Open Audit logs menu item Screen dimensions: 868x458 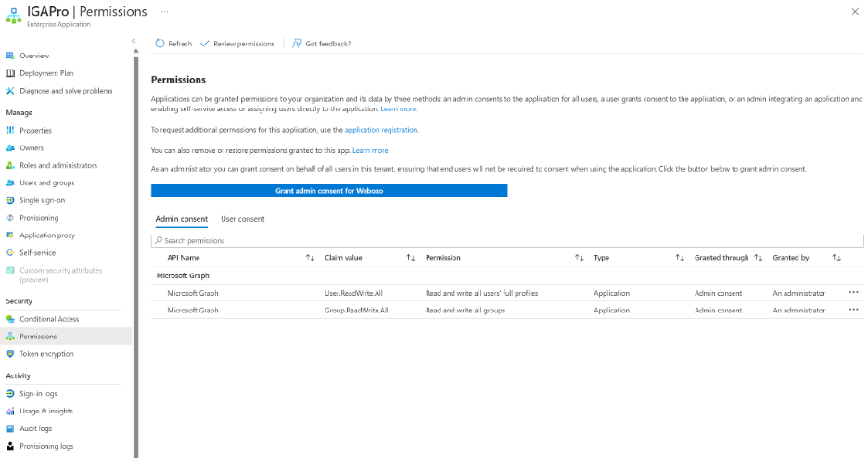[x=35, y=428]
